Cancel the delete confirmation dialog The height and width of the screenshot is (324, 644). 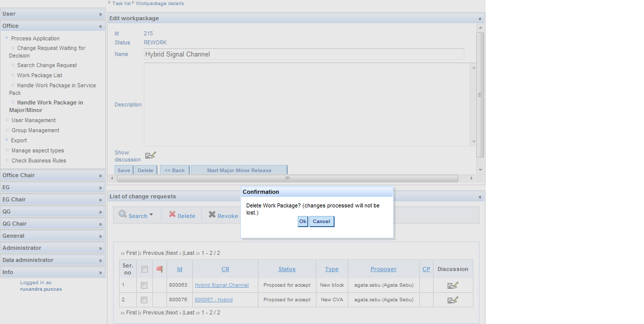point(321,222)
